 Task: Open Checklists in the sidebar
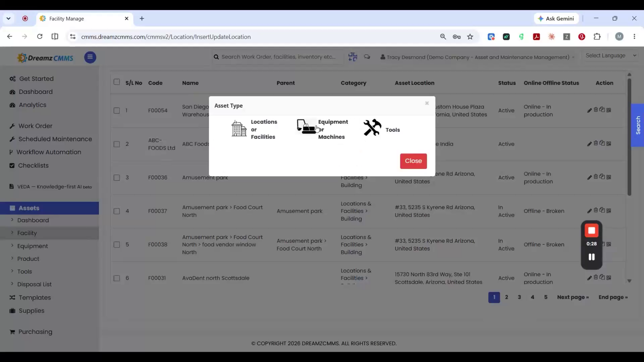[x=29, y=165]
